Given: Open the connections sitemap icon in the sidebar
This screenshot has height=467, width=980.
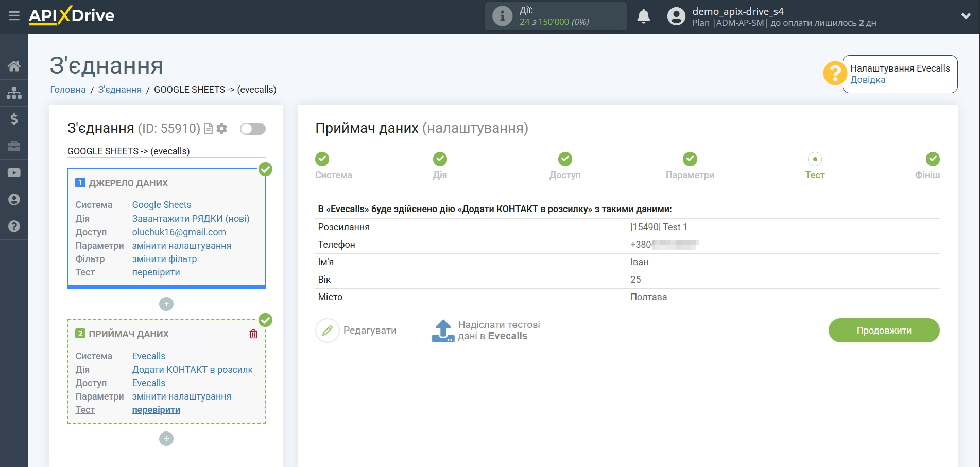Looking at the screenshot, I should (14, 93).
